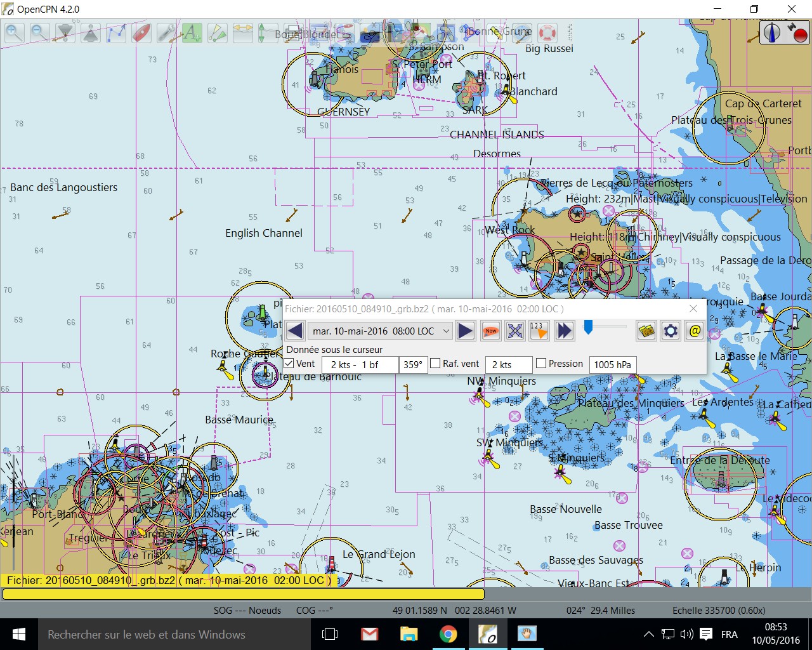Open File Explorer from the taskbar
The image size is (812, 650).
[409, 634]
